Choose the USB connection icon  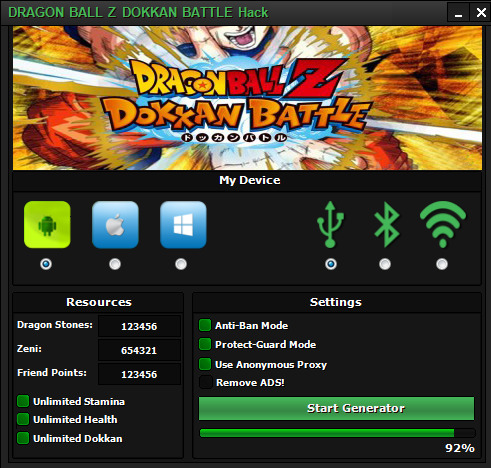coord(330,224)
